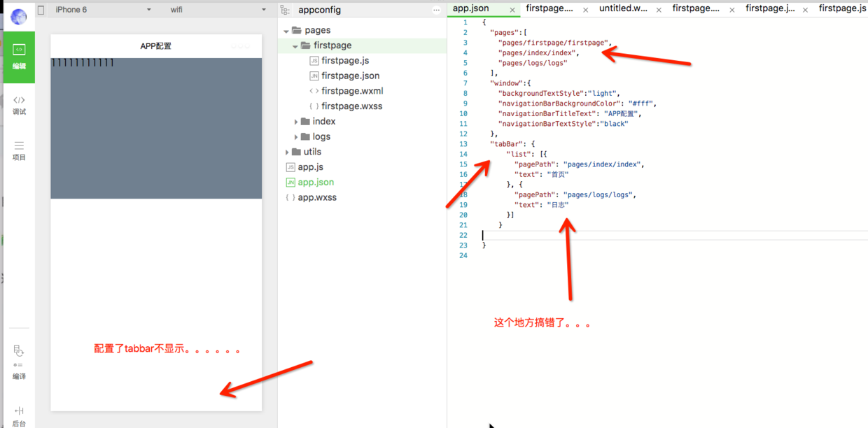Click the appconfig project name header
The height and width of the screenshot is (428, 868).
pos(319,10)
